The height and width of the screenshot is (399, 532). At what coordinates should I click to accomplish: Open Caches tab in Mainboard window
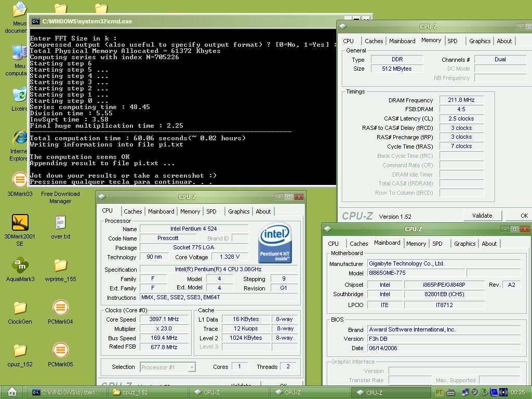click(358, 244)
